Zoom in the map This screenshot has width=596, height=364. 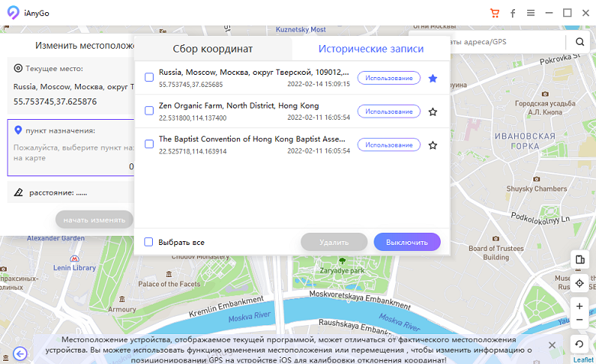pyautogui.click(x=579, y=306)
